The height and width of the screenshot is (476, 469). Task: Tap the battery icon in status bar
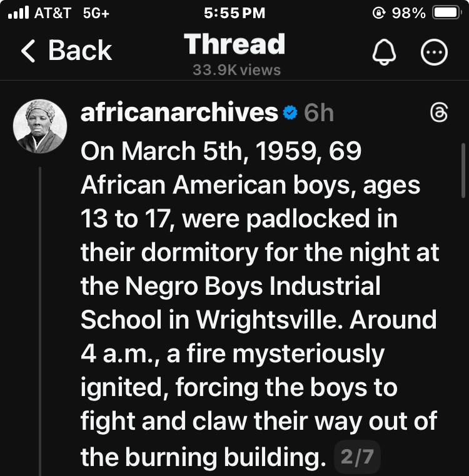click(446, 12)
